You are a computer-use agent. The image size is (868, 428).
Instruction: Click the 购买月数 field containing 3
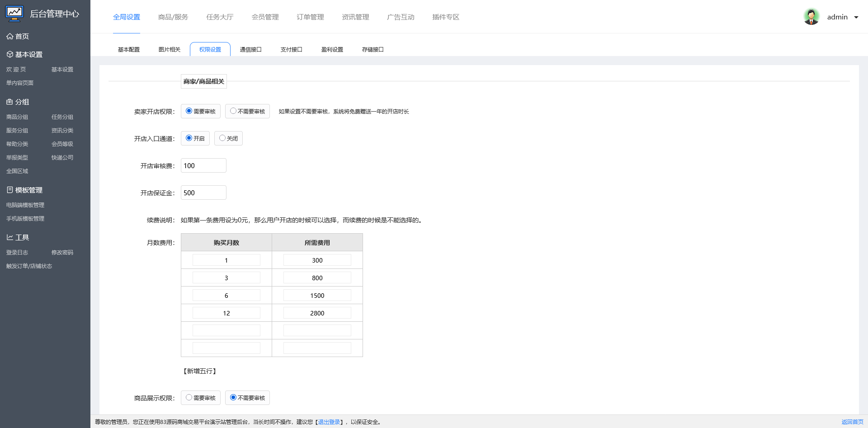226,277
